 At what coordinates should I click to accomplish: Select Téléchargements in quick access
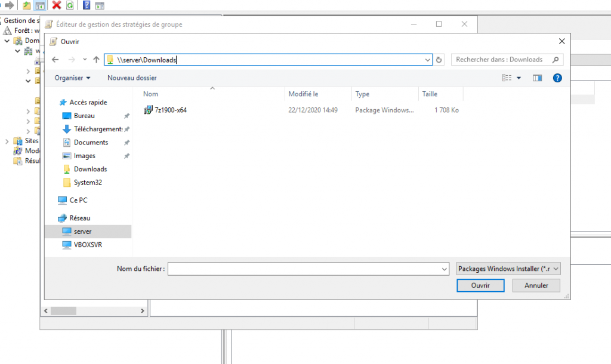[x=98, y=129]
